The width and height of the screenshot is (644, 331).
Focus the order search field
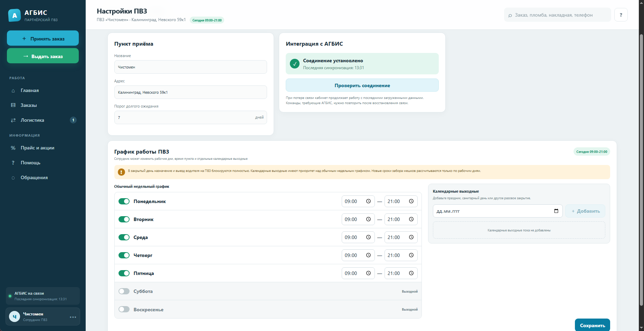pyautogui.click(x=558, y=15)
